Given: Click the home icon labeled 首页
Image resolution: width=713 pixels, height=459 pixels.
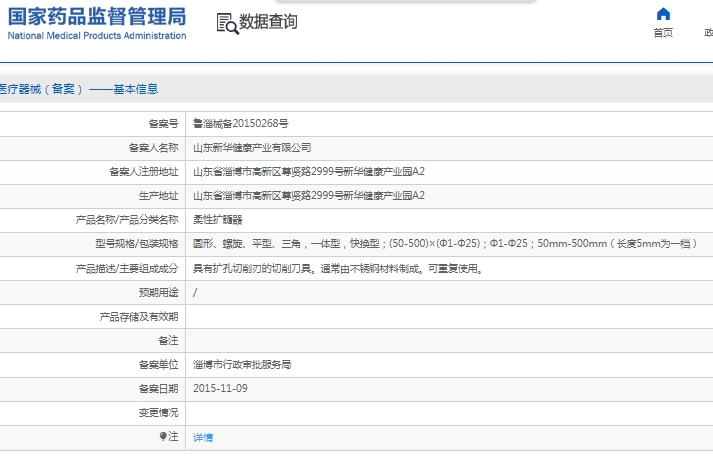Looking at the screenshot, I should (663, 14).
